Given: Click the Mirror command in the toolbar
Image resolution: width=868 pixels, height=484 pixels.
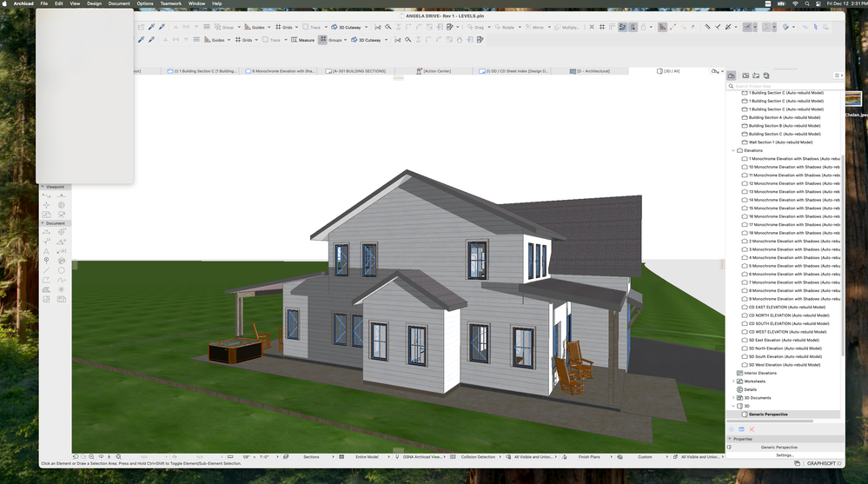Looking at the screenshot, I should (x=534, y=27).
